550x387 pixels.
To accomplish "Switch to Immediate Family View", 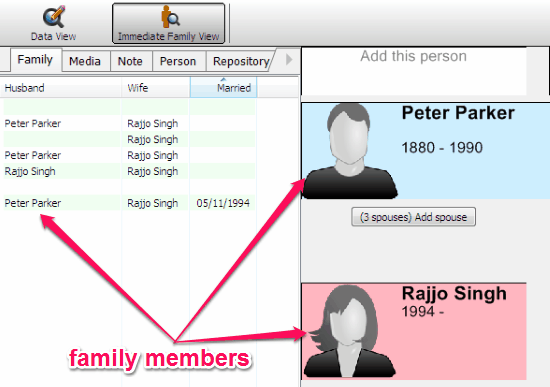I will tap(168, 24).
